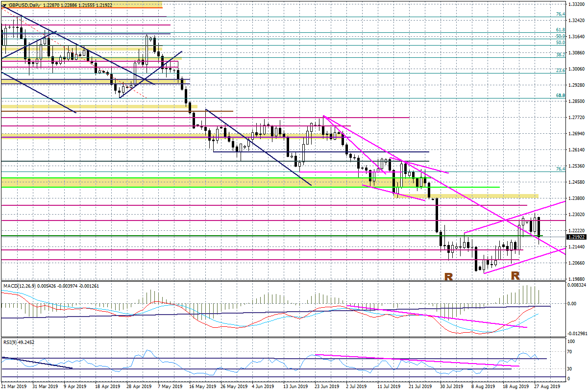Click the 21 Mar 2019 date label

14,387
